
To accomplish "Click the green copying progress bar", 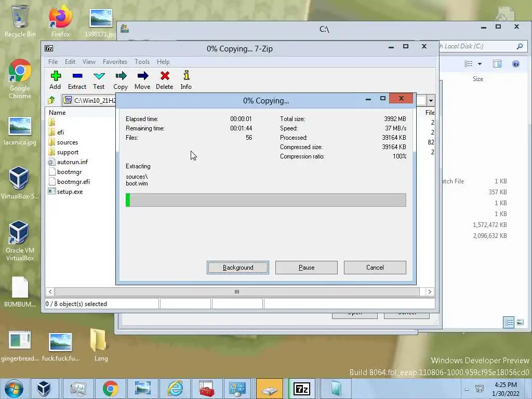I will [265, 200].
